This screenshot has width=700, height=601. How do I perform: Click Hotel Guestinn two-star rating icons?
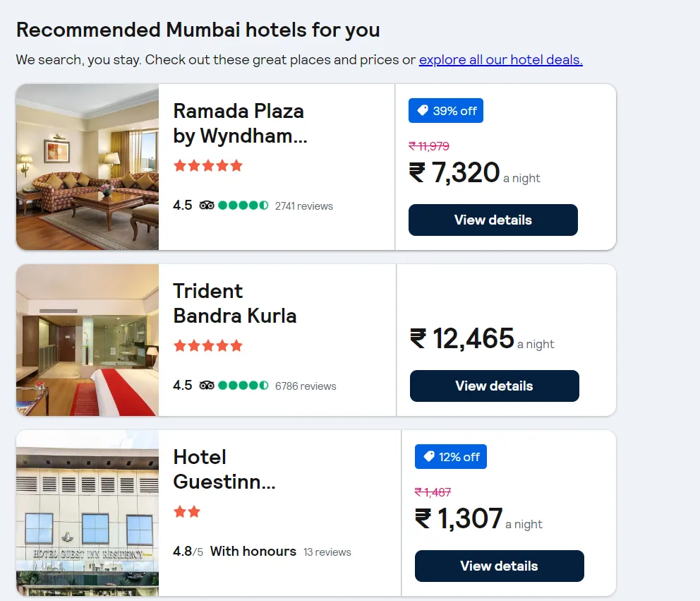tap(187, 512)
